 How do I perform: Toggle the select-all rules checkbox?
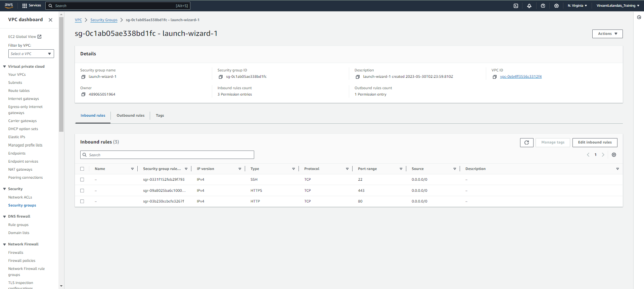[x=82, y=169]
